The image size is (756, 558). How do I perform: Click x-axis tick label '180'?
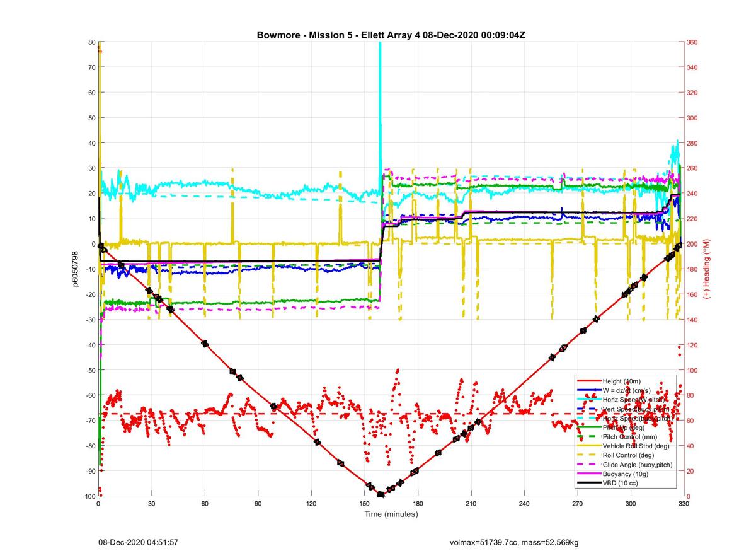418,504
